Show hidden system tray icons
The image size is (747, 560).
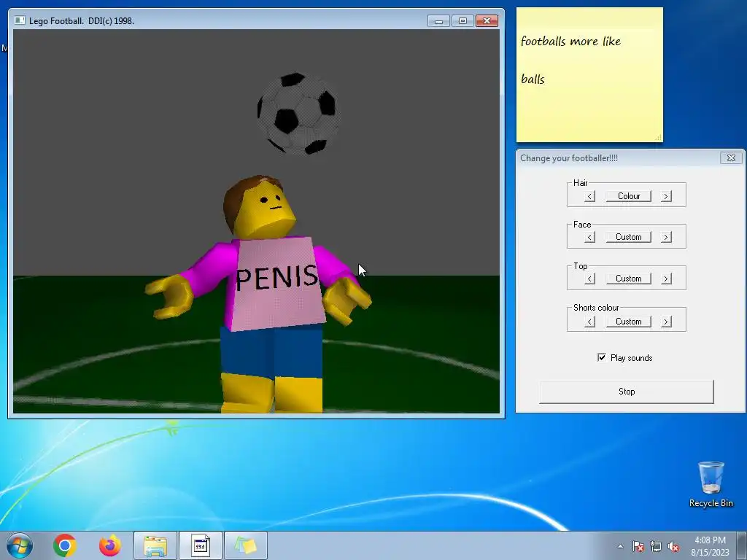(x=620, y=546)
